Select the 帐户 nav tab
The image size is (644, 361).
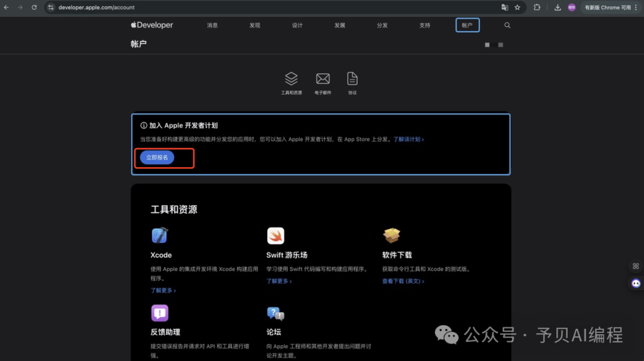coord(467,25)
